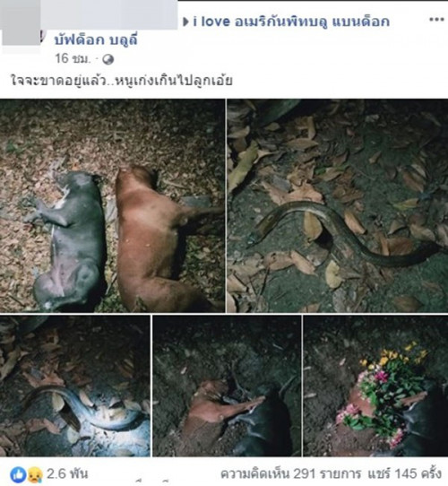Open the 'แชร์ 145 ครั้ง' shares list
448x486 pixels.
tap(404, 473)
